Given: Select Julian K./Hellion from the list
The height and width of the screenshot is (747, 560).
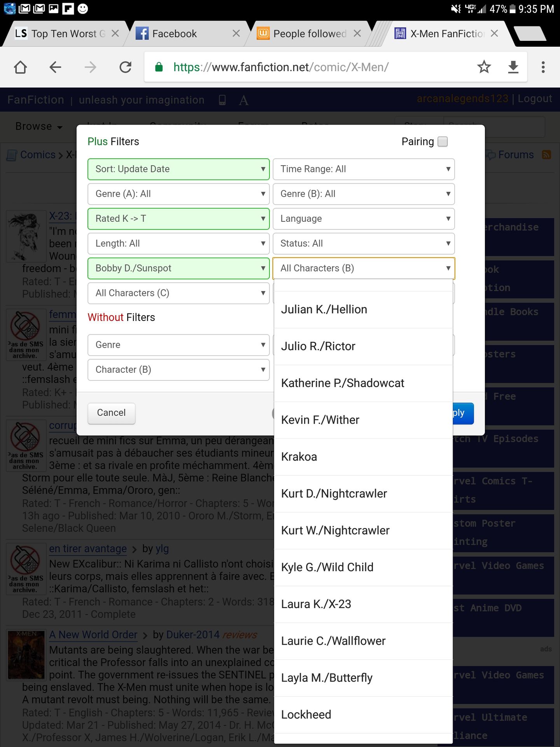Looking at the screenshot, I should 363,310.
